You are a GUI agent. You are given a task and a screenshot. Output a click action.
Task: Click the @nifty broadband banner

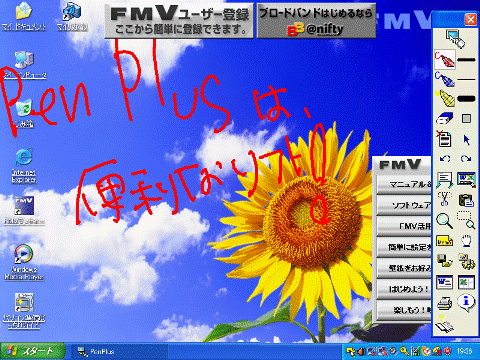click(x=316, y=21)
